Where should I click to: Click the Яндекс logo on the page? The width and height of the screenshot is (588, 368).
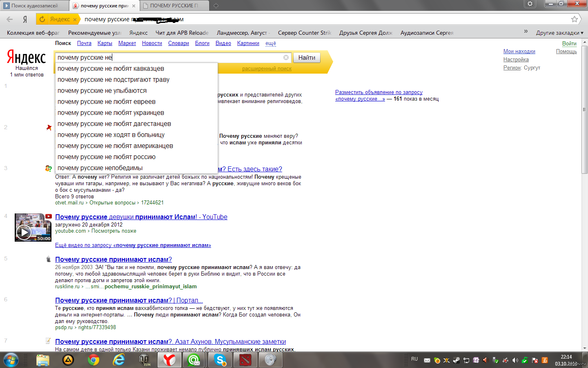point(27,57)
